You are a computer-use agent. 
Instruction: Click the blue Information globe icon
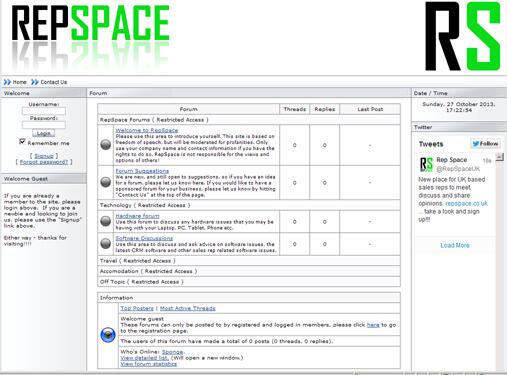pyautogui.click(x=108, y=335)
